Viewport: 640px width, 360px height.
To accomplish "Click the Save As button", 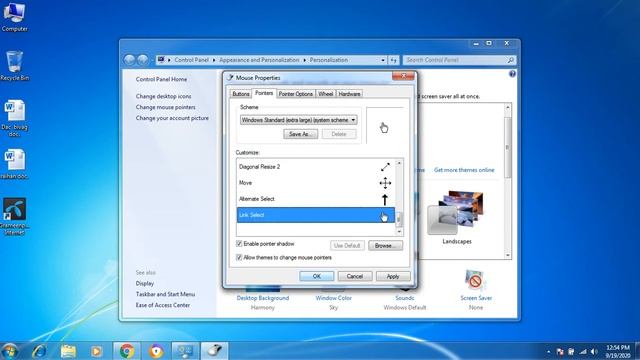I will tap(300, 134).
